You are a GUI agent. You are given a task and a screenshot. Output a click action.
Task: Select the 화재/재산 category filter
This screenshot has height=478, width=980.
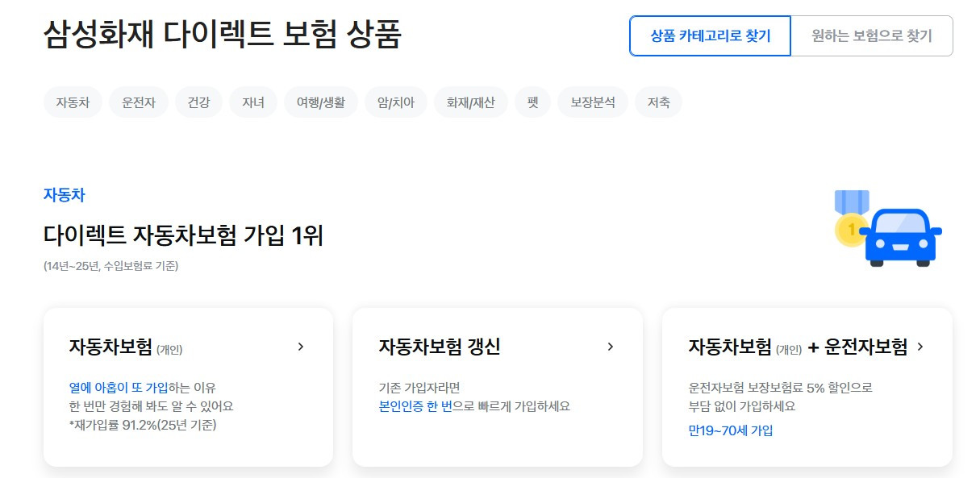point(472,102)
